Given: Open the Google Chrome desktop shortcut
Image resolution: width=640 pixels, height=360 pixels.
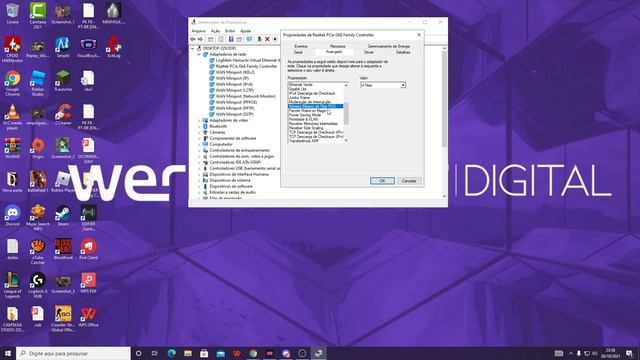Looking at the screenshot, I should [13, 82].
